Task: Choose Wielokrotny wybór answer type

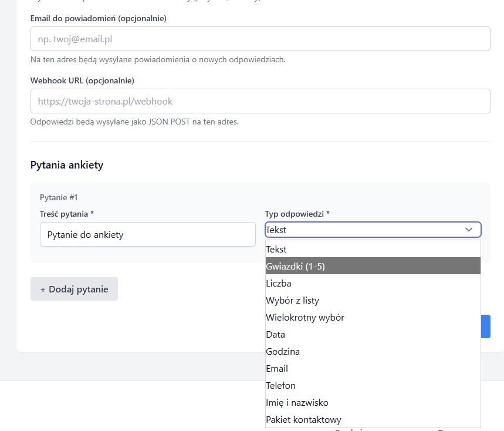Action: 373,318
